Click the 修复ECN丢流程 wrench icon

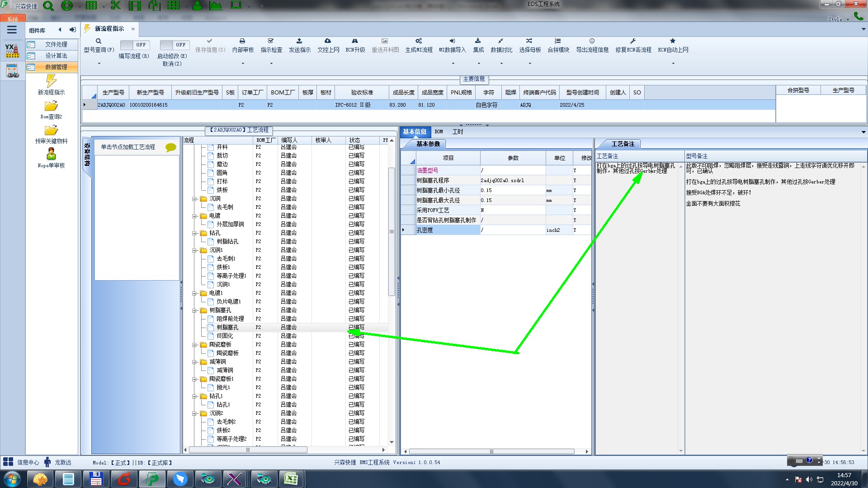pos(633,41)
